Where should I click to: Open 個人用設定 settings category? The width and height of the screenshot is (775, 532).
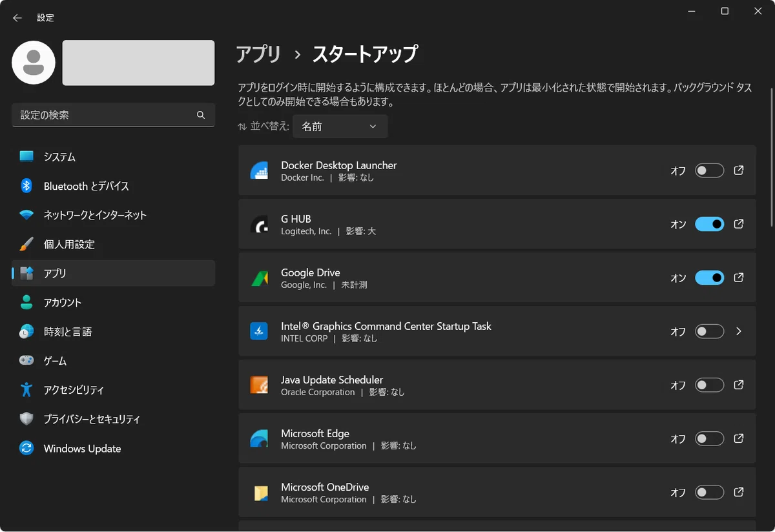coord(113,244)
